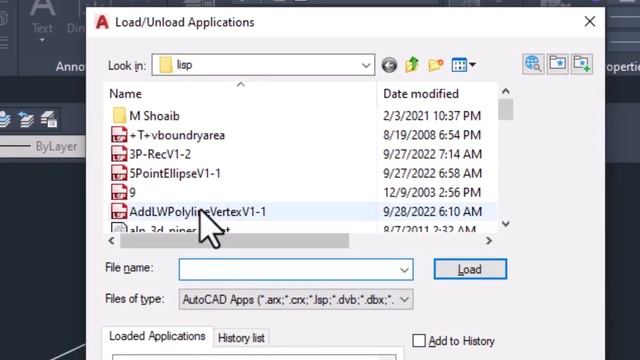The image size is (640, 360).
Task: Click the Add to Favorites icon
Action: click(x=582, y=64)
